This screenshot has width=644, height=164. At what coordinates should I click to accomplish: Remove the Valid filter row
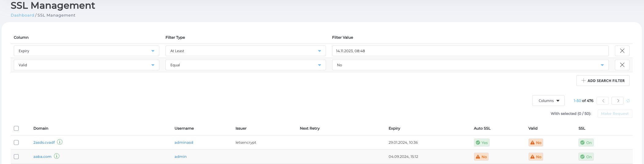click(x=622, y=65)
